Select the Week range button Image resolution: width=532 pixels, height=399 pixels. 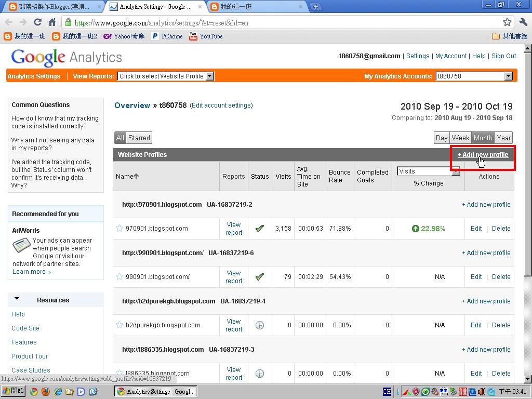click(460, 138)
